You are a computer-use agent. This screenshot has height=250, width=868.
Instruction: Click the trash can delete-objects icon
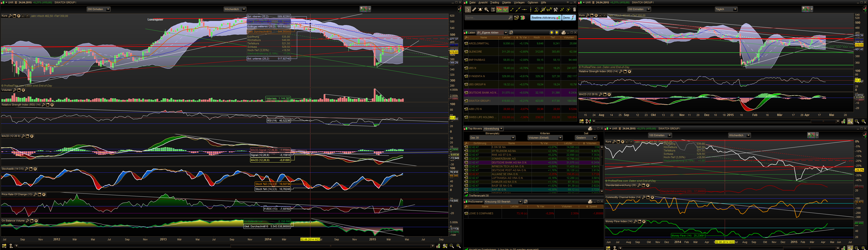574,10
